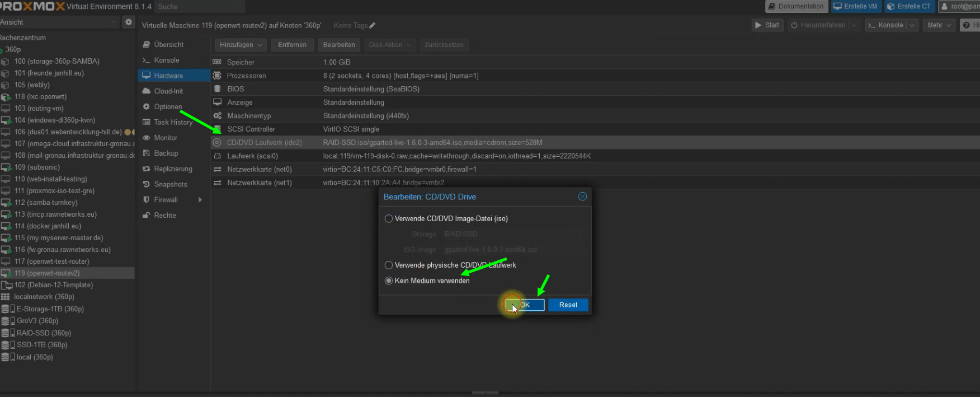Switch to the Optionen tab
The height and width of the screenshot is (397, 980).
(168, 107)
